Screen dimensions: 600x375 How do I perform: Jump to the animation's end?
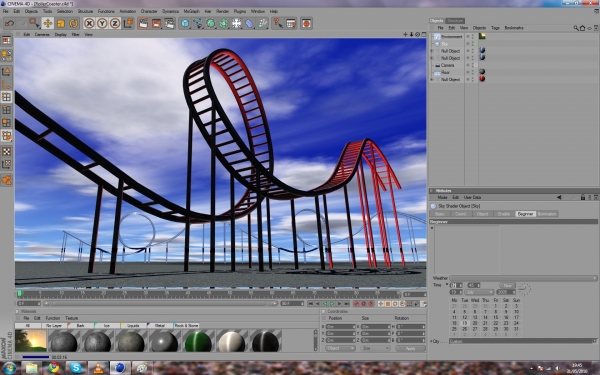pyautogui.click(x=347, y=304)
